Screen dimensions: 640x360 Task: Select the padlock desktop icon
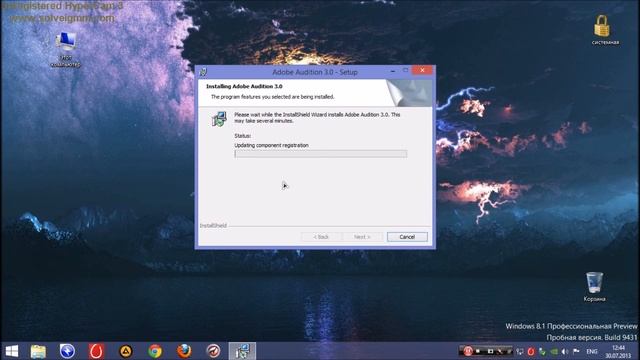[x=605, y=29]
